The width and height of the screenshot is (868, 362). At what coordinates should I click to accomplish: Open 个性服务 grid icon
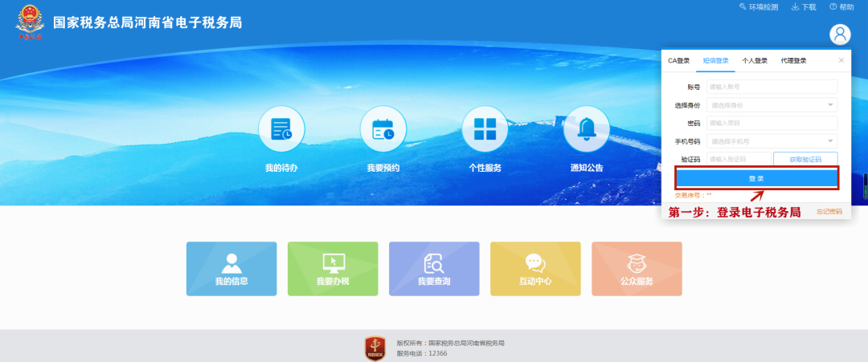pos(485,129)
